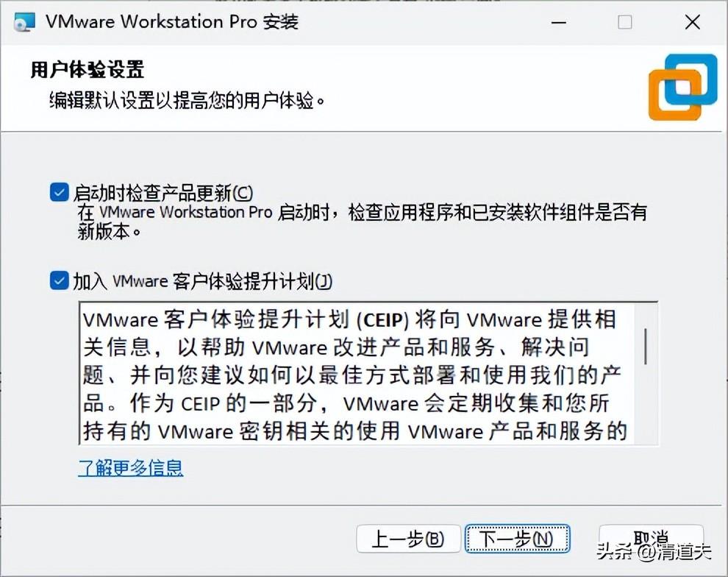
Task: Cancel the installation with the 取消 button
Action: click(651, 539)
